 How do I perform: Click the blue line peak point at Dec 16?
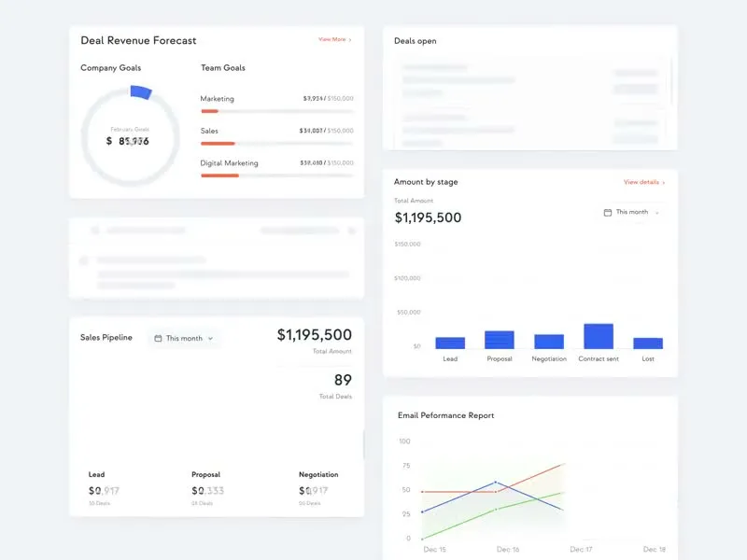pyautogui.click(x=496, y=483)
